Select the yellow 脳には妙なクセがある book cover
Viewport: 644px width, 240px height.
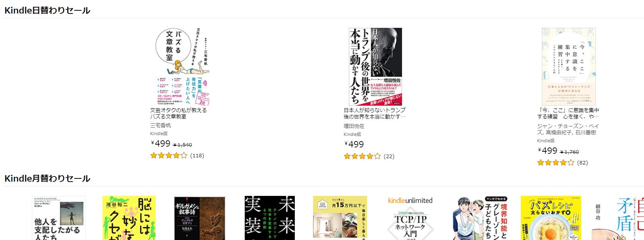(x=129, y=218)
